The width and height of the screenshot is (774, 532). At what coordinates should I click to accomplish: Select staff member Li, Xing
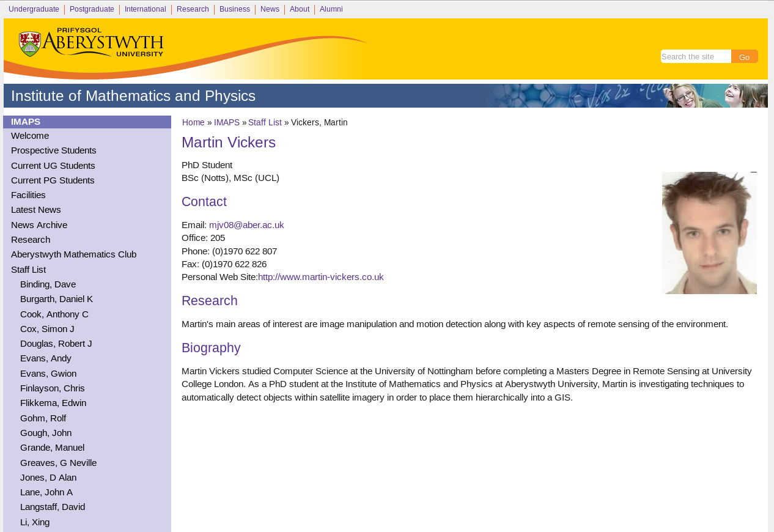(35, 522)
